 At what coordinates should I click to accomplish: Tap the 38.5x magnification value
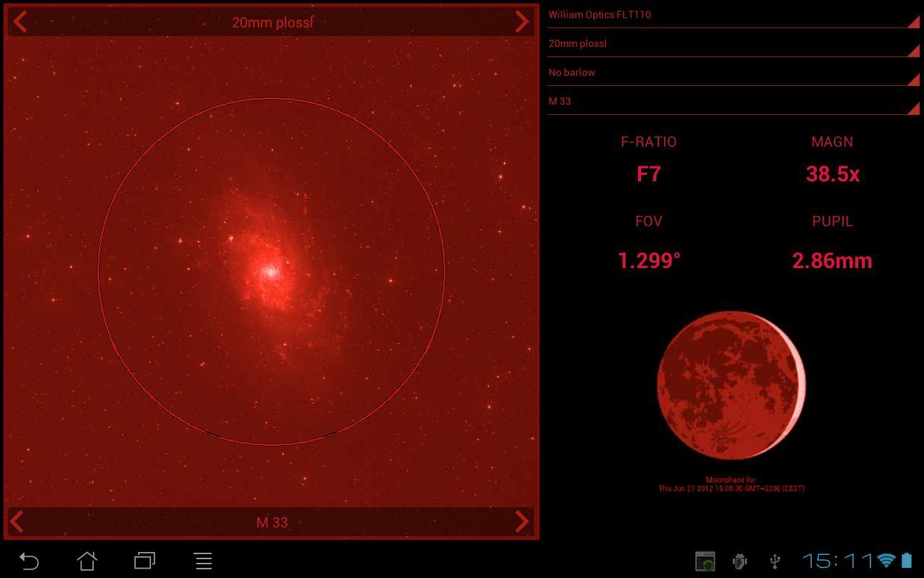click(832, 174)
